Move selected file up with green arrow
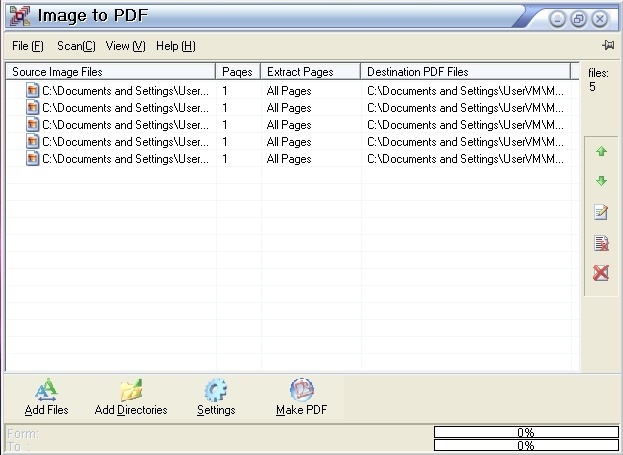The height and width of the screenshot is (455, 623). [601, 151]
